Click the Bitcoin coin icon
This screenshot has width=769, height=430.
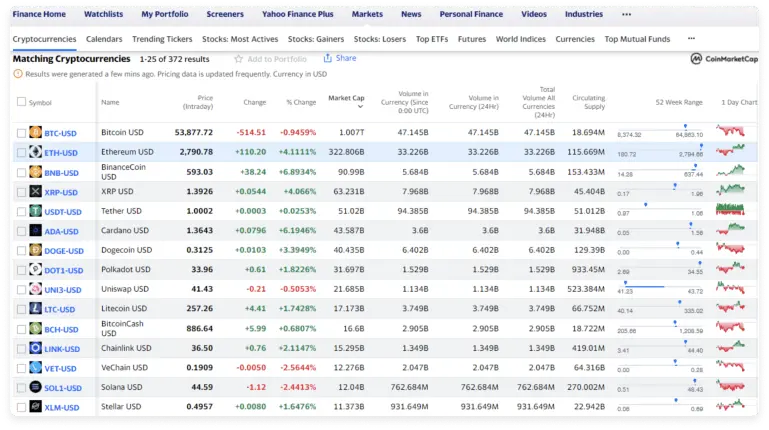click(36, 133)
